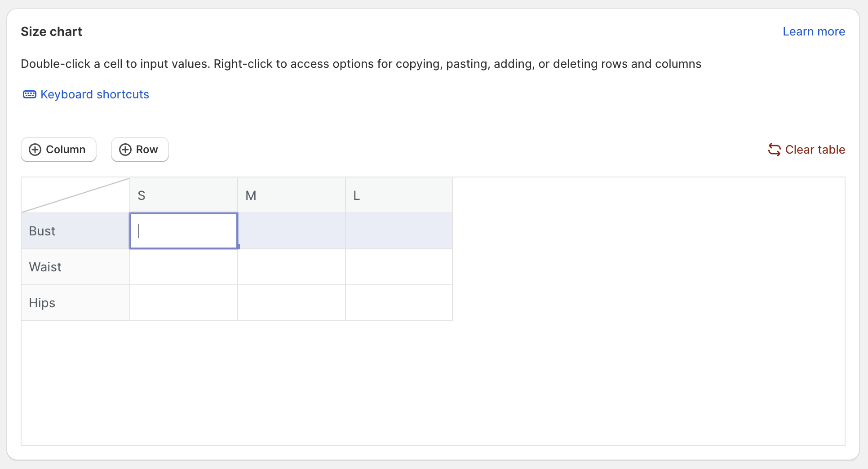Select the S column header
868x469 pixels.
click(184, 195)
